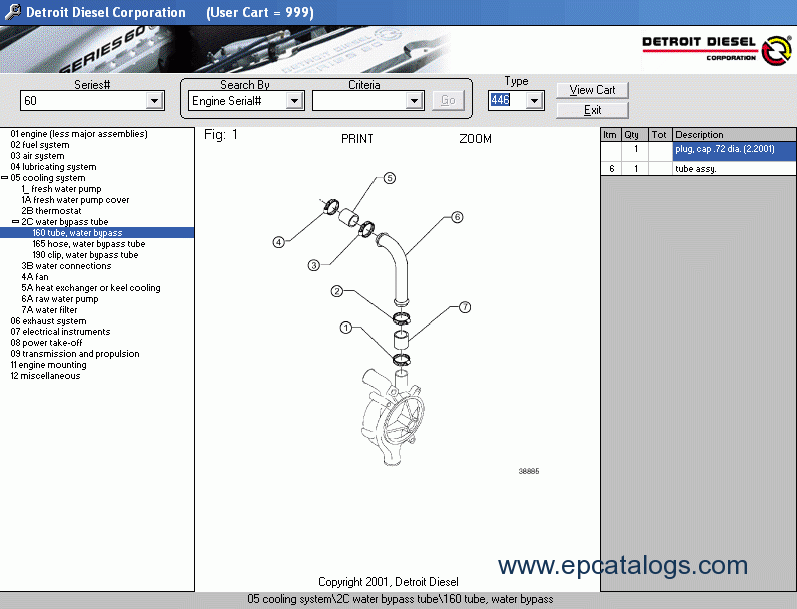Click the Qty column header

[x=635, y=135]
